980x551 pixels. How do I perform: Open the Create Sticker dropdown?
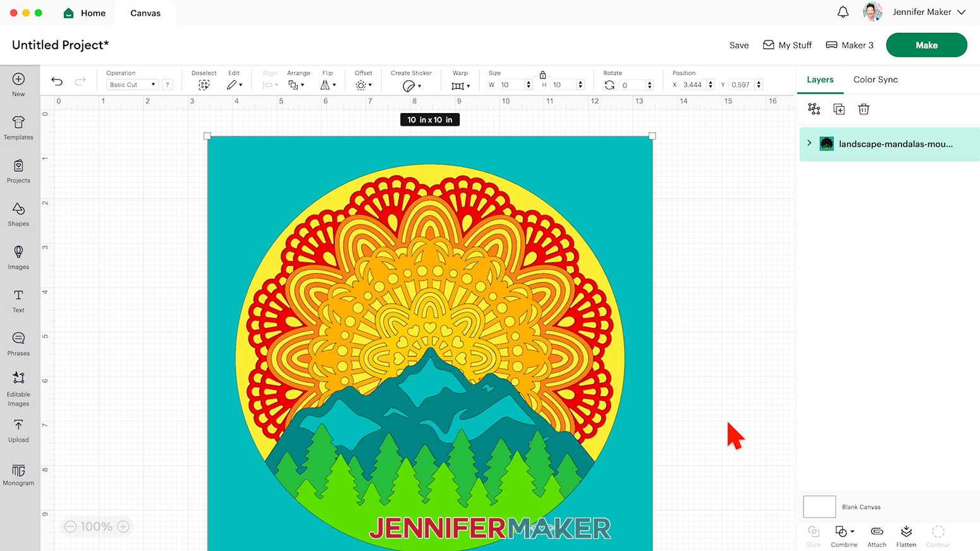[x=412, y=85]
